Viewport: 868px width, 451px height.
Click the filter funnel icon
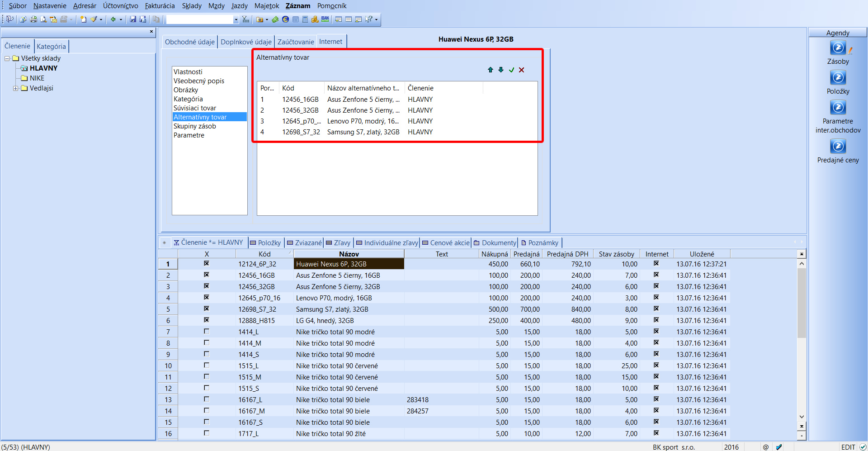[245, 19]
